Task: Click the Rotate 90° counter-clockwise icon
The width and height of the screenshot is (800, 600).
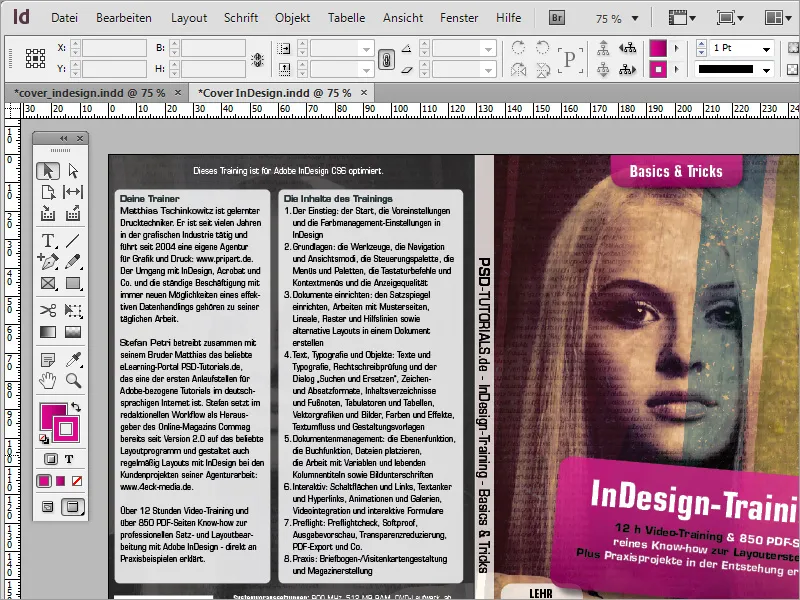Action: click(x=542, y=48)
